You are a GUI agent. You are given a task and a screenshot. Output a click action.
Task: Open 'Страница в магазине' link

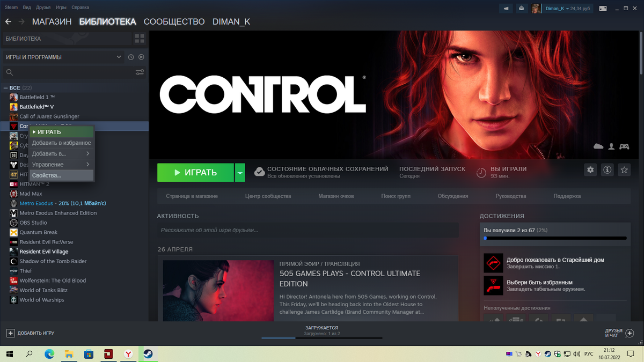[192, 196]
